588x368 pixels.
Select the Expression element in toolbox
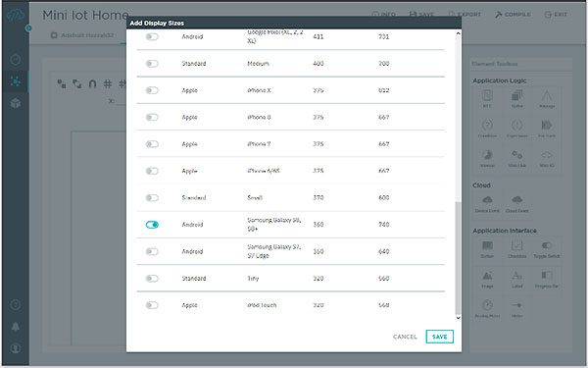click(x=517, y=129)
